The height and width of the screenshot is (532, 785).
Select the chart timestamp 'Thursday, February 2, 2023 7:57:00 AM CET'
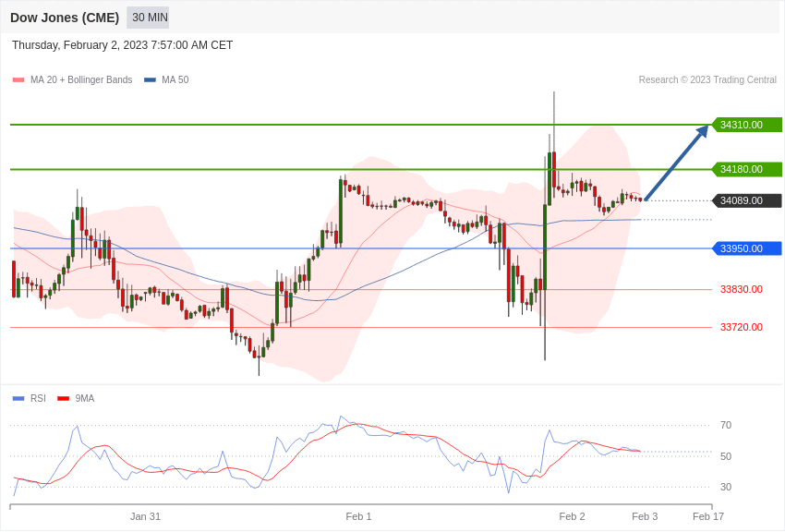coord(122,45)
